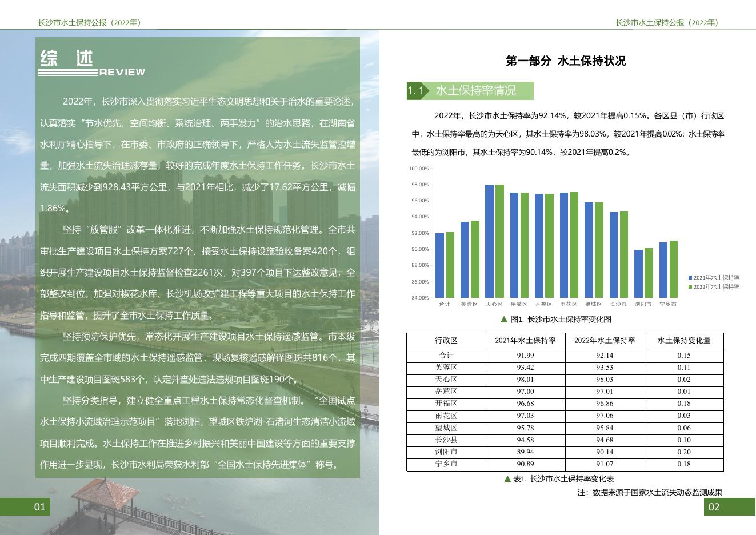Select the 第一部分 水土保持状况 section title
The width and height of the screenshot is (756, 535).
pos(566,61)
